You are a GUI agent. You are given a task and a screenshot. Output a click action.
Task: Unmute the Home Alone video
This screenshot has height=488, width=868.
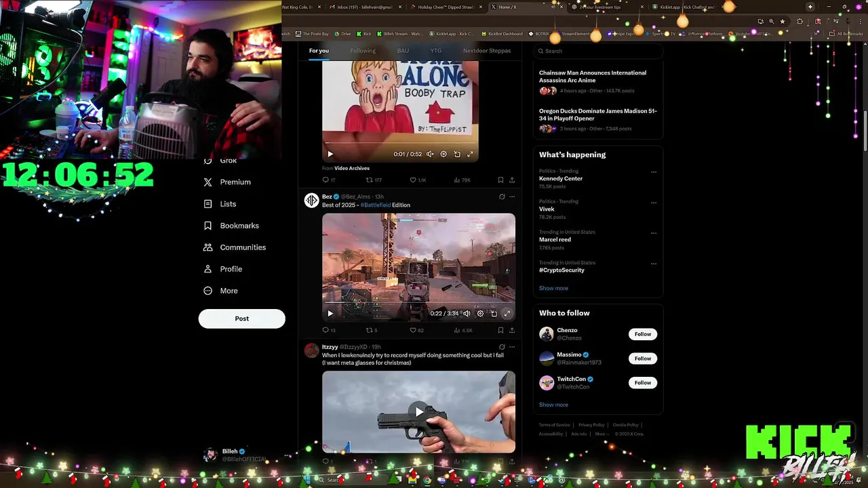click(430, 155)
